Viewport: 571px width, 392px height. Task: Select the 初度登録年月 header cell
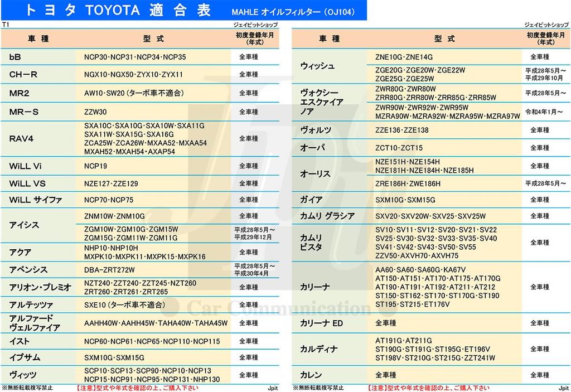(x=255, y=38)
